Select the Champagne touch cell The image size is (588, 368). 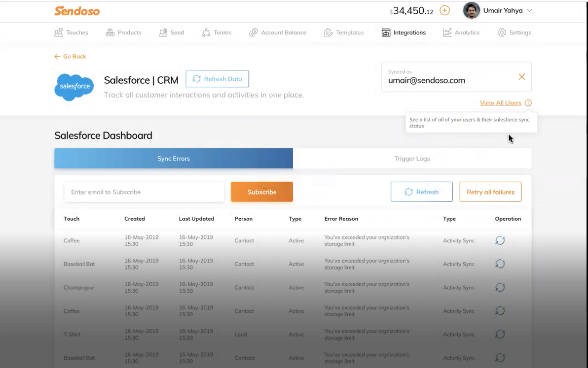(x=79, y=288)
